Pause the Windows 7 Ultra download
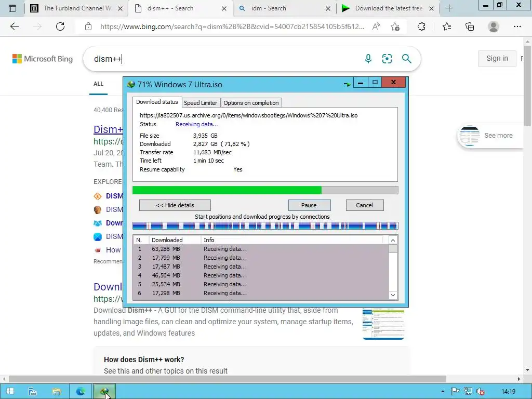The height and width of the screenshot is (399, 532). (309, 205)
